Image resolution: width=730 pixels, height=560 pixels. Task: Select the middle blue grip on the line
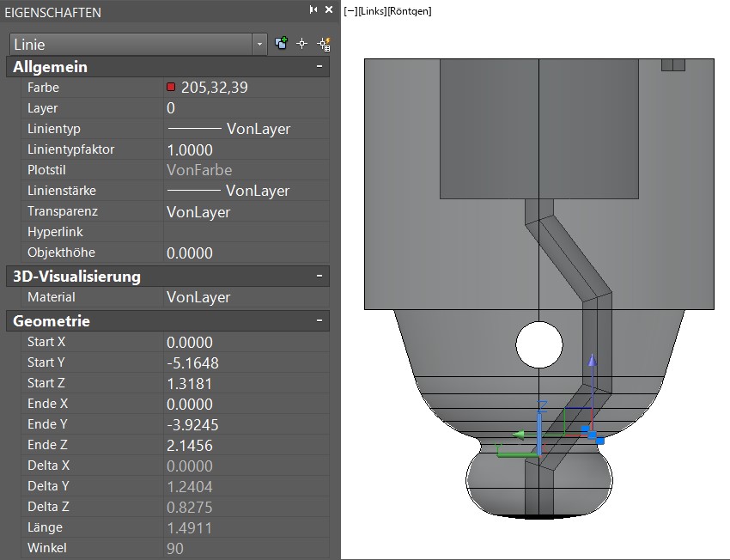(593, 435)
